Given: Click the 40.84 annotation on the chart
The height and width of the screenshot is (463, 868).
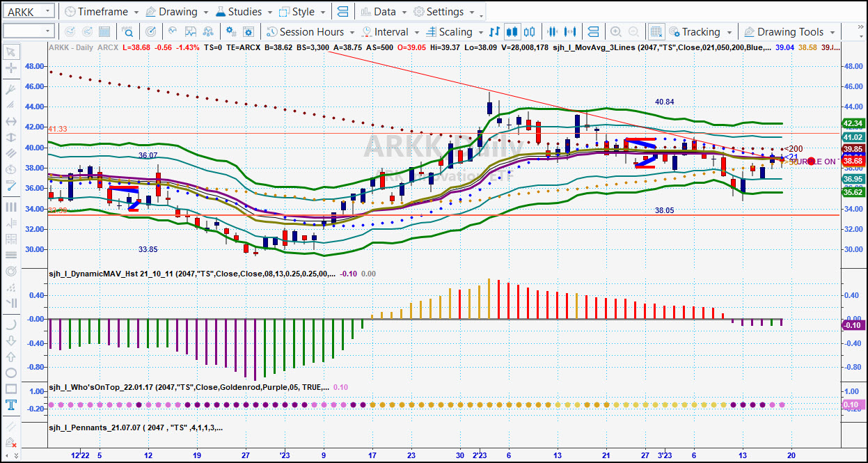Looking at the screenshot, I should 665,102.
